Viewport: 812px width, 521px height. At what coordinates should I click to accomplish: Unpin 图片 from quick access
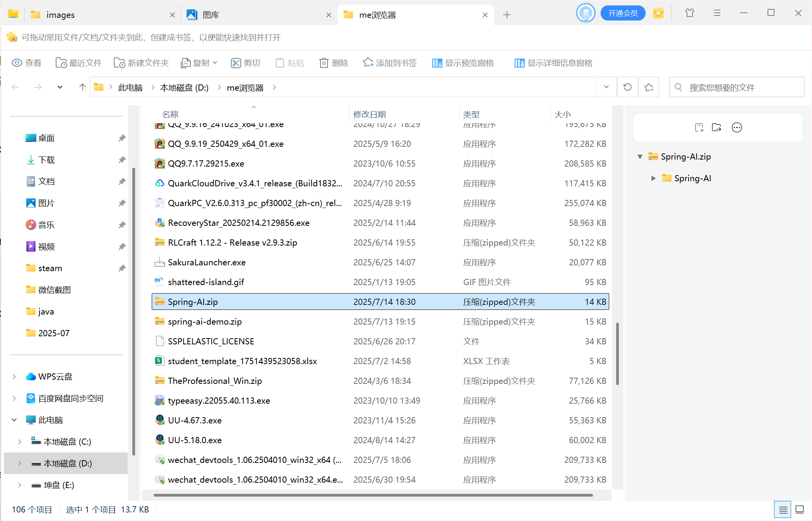[x=122, y=203]
